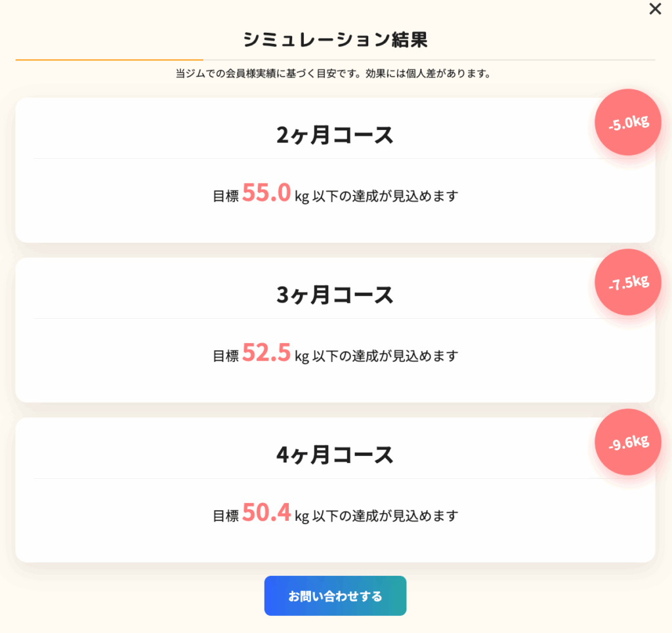This screenshot has width=672, height=633.
Task: Select the 3ヶ月コース heading
Action: pyautogui.click(x=335, y=295)
